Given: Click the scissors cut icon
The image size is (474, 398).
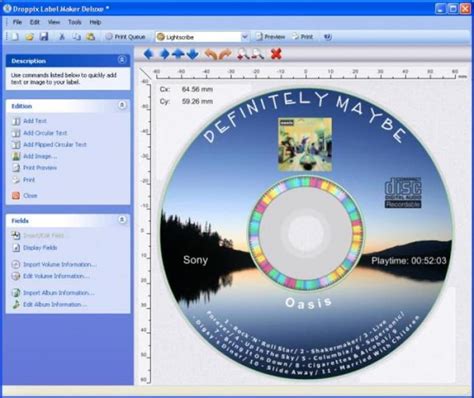Looking at the screenshot, I should click(x=62, y=37).
